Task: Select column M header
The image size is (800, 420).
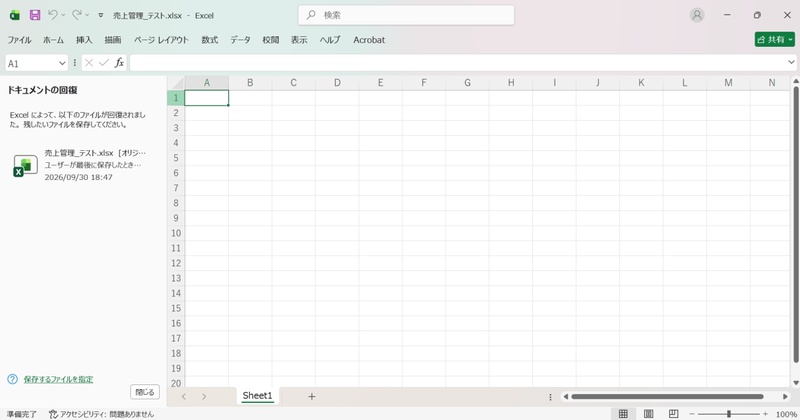Action: 728,83
